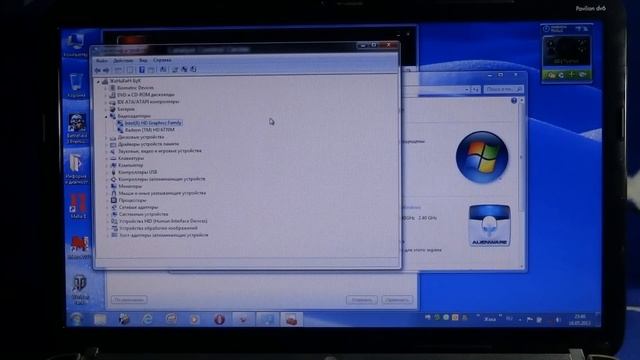Image resolution: width=640 pixels, height=360 pixels.
Task: Click the desktop gadget in top-right corner
Action: click(567, 53)
